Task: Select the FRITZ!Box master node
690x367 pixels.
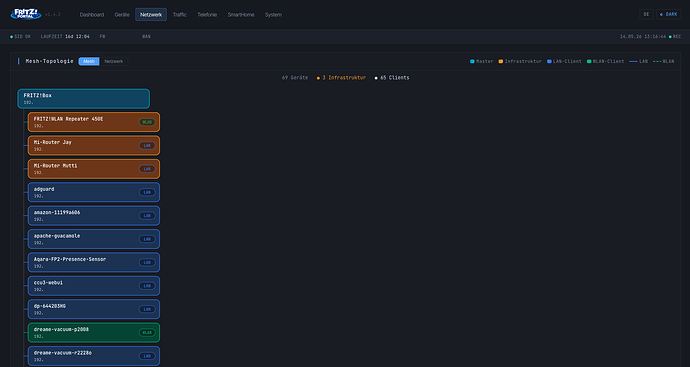Action: click(x=84, y=99)
